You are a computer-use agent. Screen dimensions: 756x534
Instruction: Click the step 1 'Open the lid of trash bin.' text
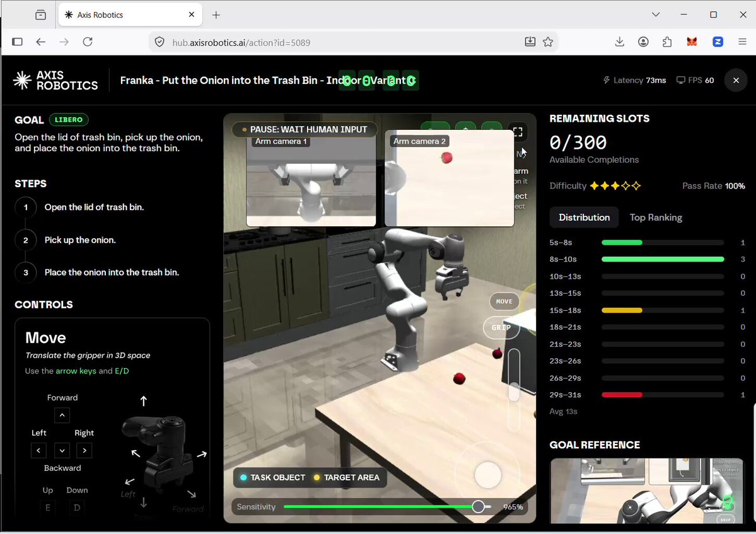94,207
